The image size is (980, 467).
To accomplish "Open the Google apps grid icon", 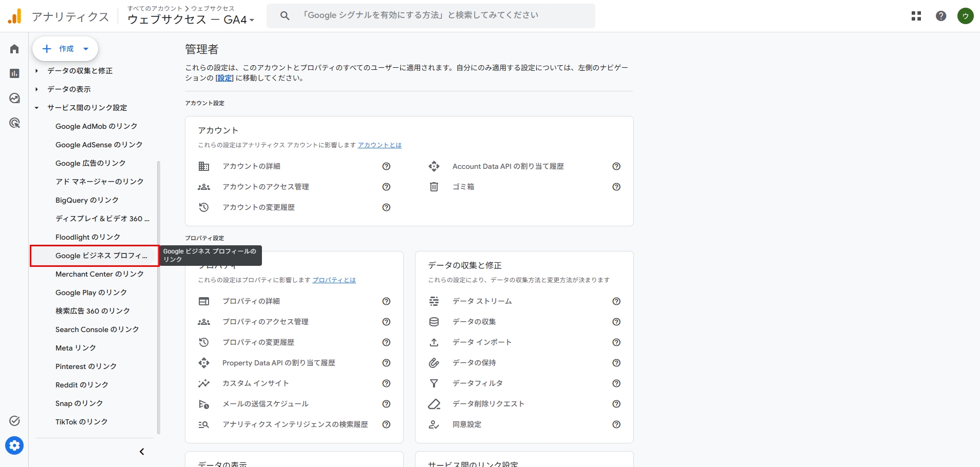I will tap(916, 16).
